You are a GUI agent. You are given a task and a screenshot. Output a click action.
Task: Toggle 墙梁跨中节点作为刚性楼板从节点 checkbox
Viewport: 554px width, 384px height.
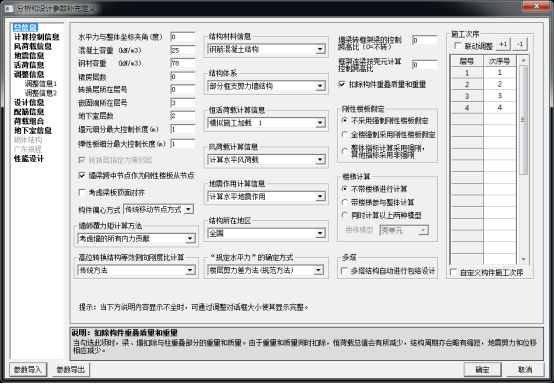click(82, 175)
